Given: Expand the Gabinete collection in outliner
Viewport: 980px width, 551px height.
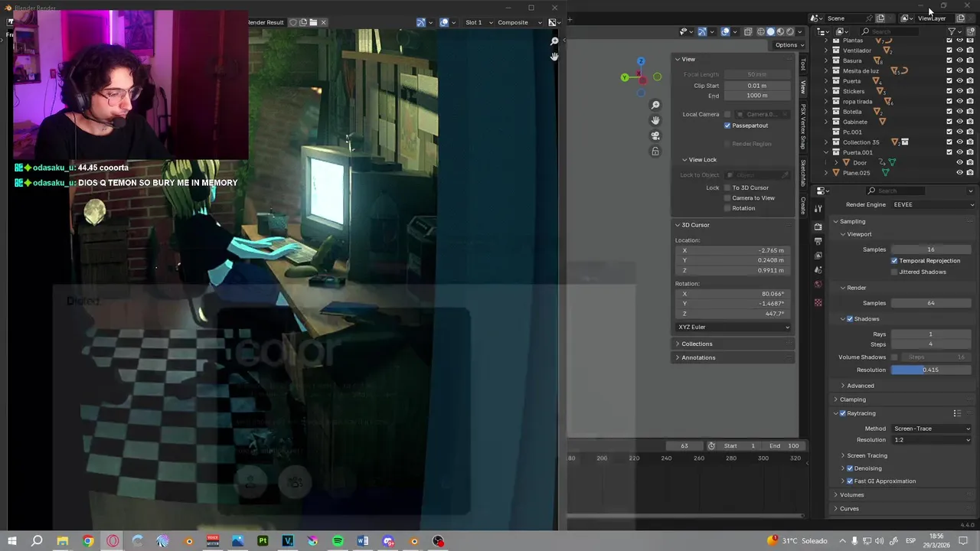Looking at the screenshot, I should click(x=826, y=122).
